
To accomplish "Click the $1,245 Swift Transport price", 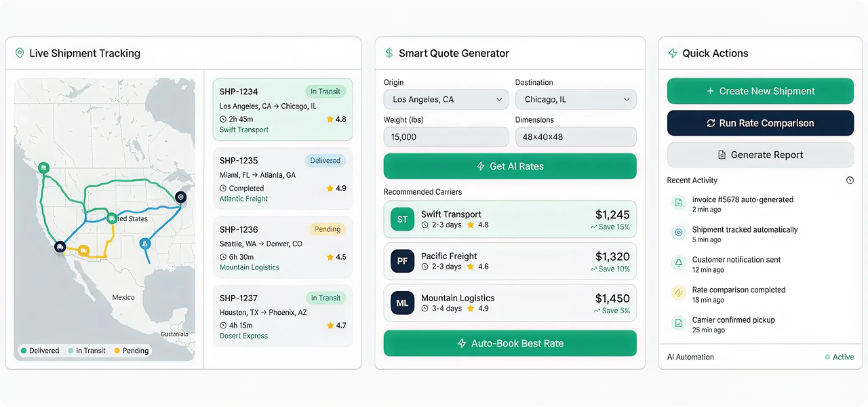I will [612, 214].
